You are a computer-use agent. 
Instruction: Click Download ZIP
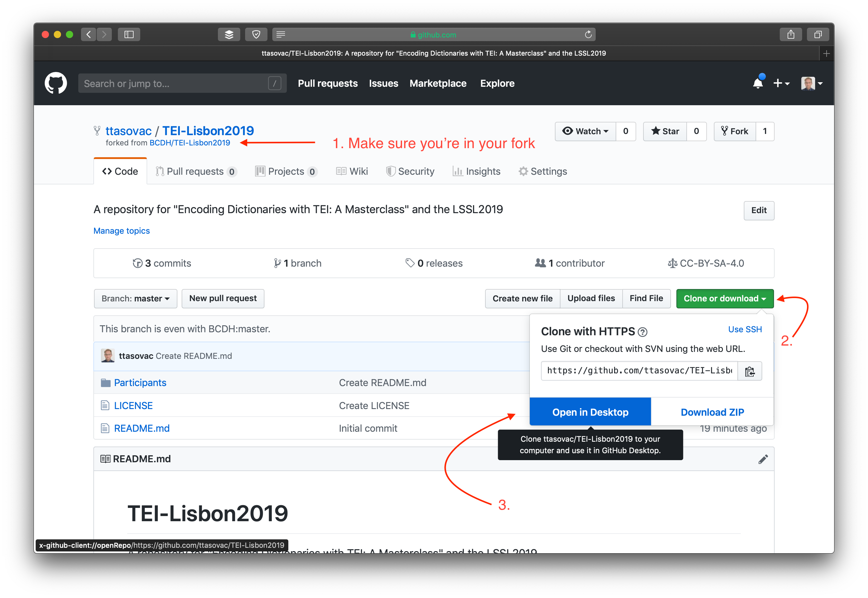point(712,412)
